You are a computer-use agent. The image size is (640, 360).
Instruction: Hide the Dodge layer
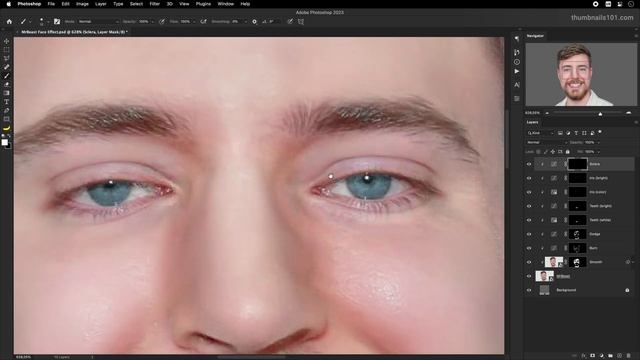pos(529,234)
